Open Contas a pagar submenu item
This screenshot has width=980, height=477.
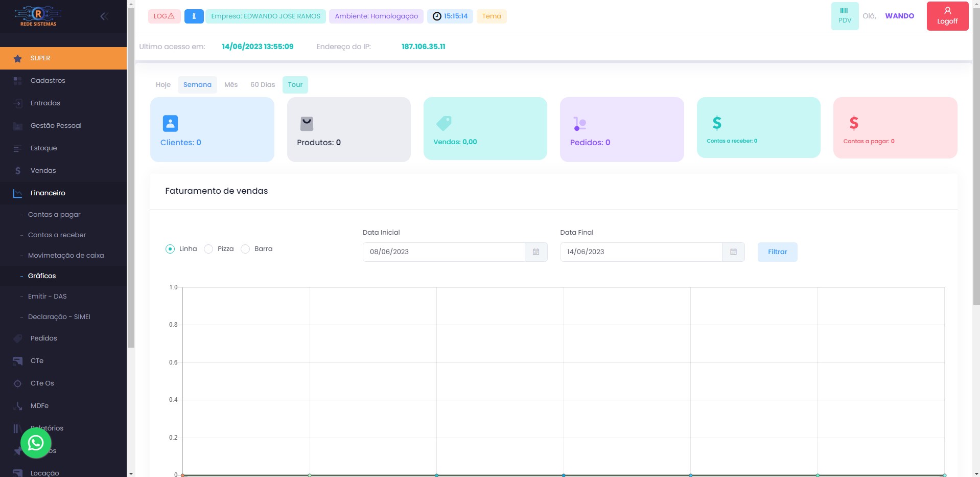pos(54,215)
